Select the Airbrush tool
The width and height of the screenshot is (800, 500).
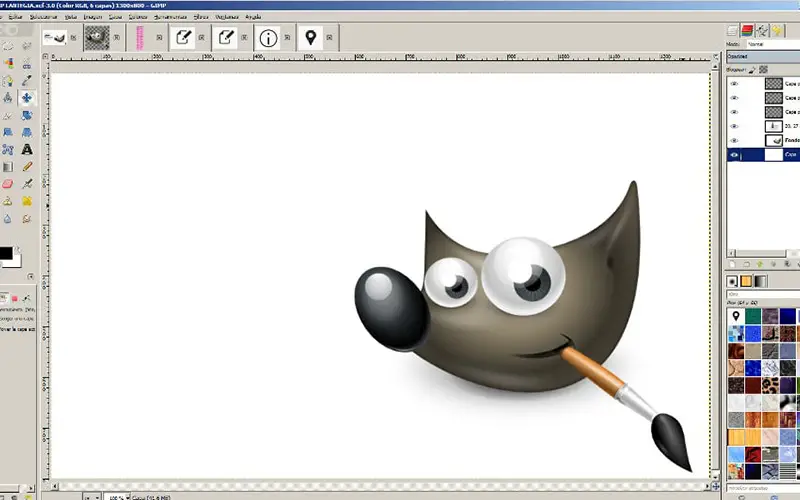[27, 184]
